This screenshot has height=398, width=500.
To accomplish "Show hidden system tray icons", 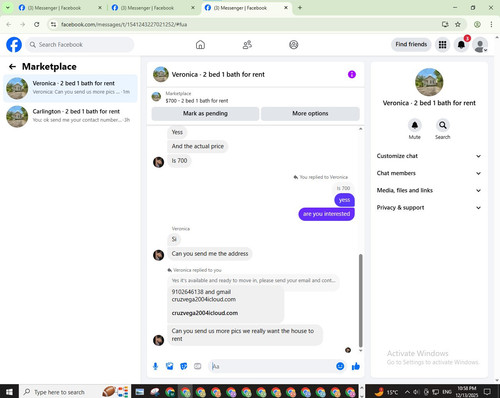I will pyautogui.click(x=407, y=392).
